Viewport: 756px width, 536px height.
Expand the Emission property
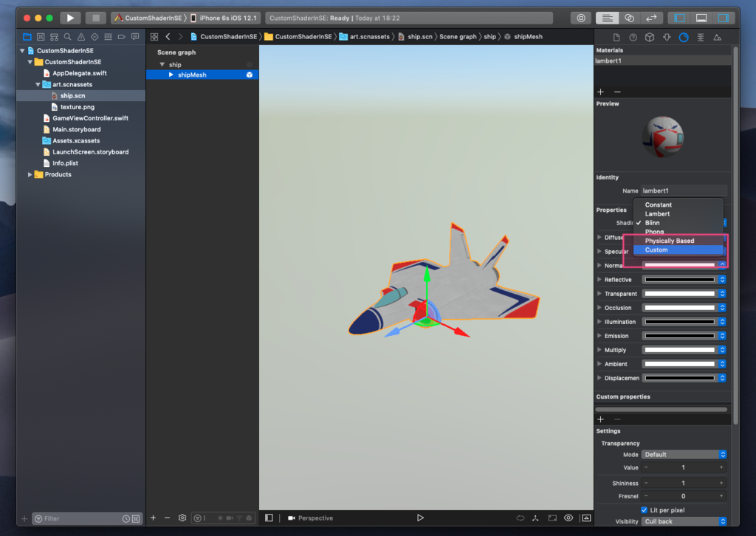(x=599, y=336)
